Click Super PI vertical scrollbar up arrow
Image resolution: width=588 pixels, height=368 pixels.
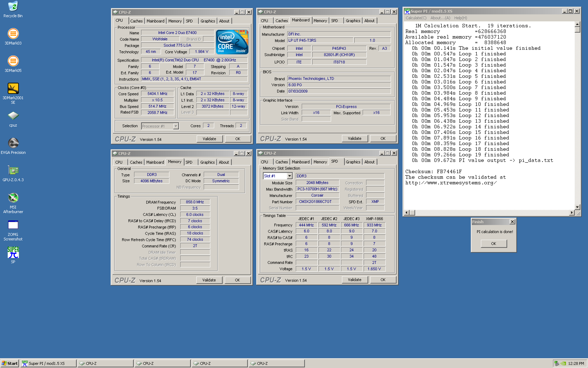click(577, 24)
